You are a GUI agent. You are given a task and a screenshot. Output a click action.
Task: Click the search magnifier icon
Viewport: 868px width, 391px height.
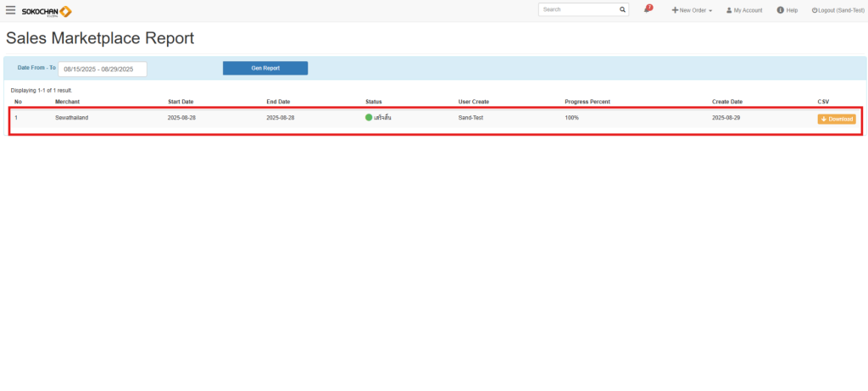tap(623, 10)
